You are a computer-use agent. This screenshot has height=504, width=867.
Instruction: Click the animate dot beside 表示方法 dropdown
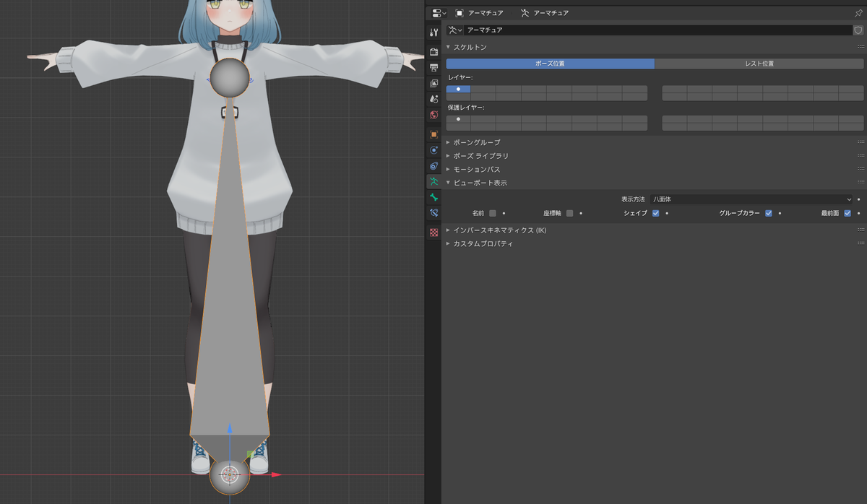coord(858,199)
